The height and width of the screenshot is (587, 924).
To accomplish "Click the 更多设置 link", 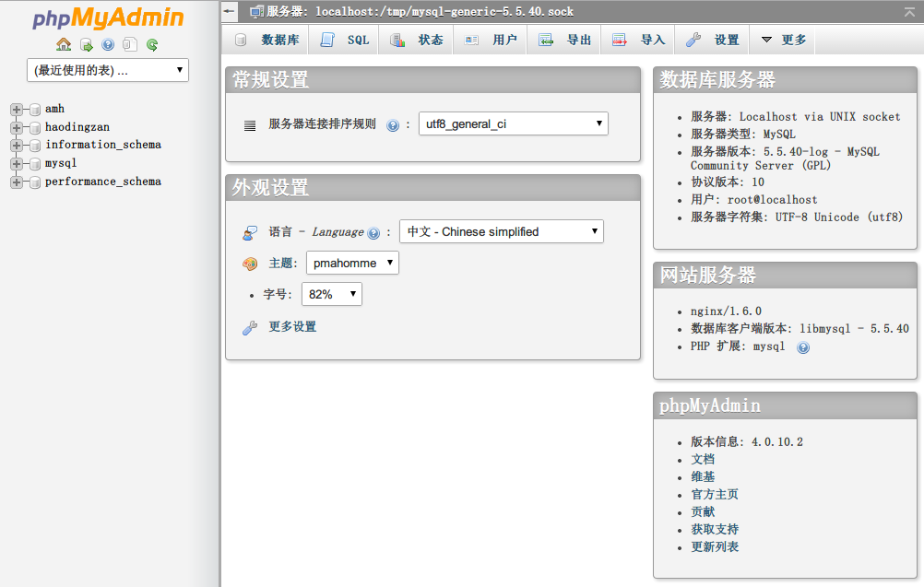I will [x=292, y=327].
